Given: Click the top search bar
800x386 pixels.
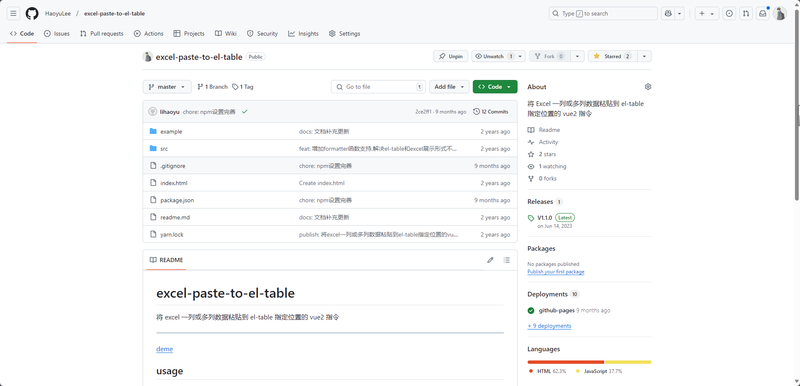Looking at the screenshot, I should tap(604, 14).
